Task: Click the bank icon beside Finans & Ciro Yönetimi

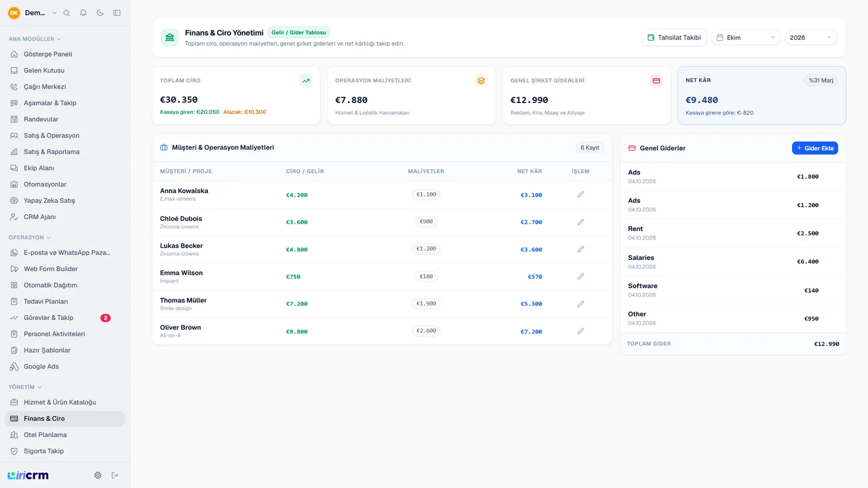Action: pos(170,37)
